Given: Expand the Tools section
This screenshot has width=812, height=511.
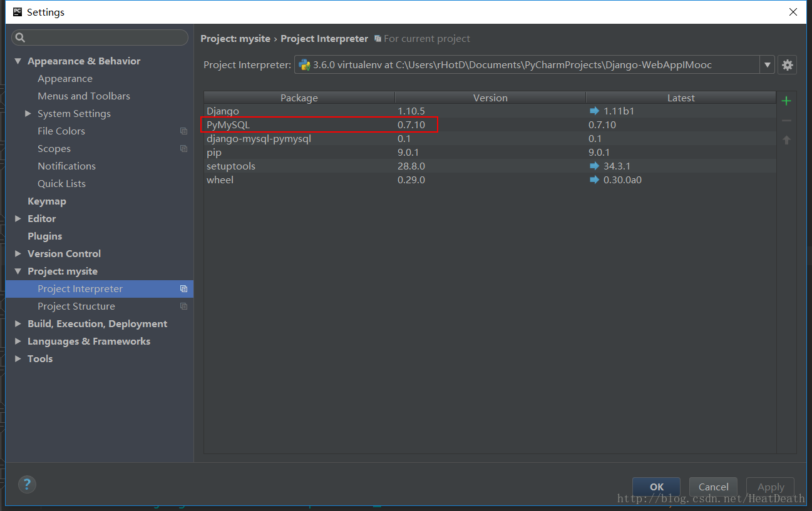Looking at the screenshot, I should click(18, 359).
